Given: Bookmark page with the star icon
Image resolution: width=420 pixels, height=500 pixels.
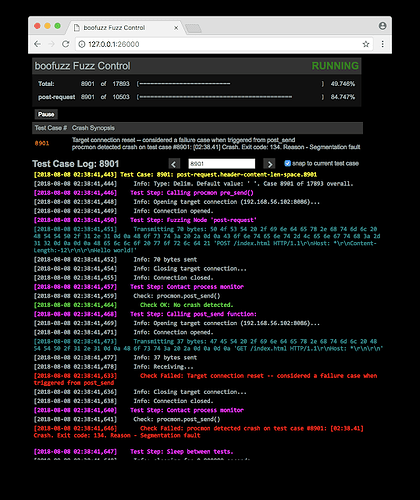Looking at the screenshot, I should 366,44.
